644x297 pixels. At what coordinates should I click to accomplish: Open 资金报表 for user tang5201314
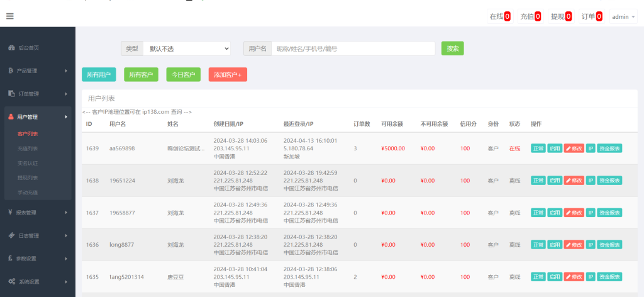point(609,276)
